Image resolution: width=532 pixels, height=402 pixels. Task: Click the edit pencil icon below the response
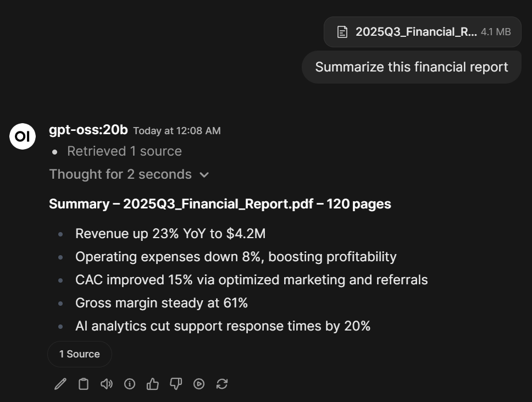60,384
